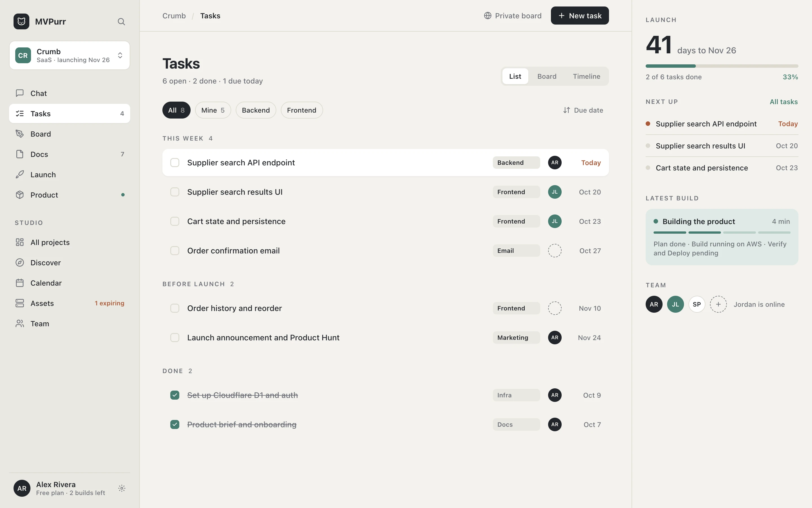Viewport: 812px width, 508px height.
Task: Click the CR project avatar icon
Action: pyautogui.click(x=23, y=55)
